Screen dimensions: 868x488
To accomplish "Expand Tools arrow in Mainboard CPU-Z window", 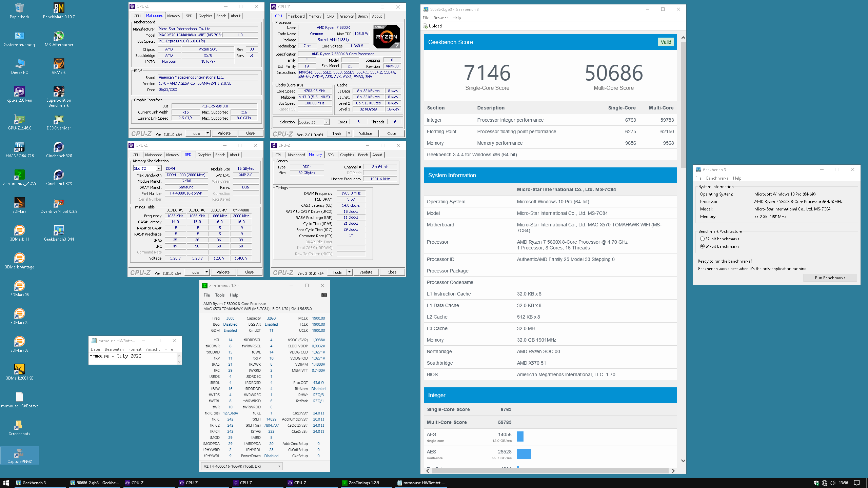I will coord(208,133).
